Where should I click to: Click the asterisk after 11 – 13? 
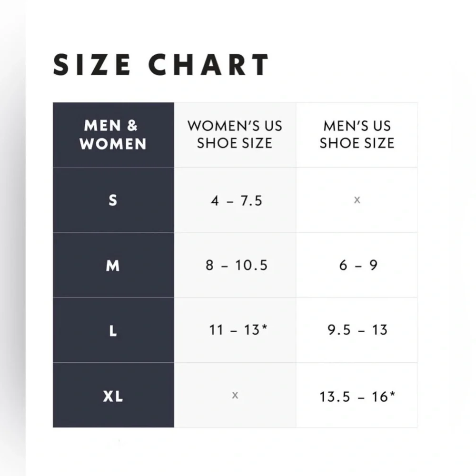click(264, 327)
